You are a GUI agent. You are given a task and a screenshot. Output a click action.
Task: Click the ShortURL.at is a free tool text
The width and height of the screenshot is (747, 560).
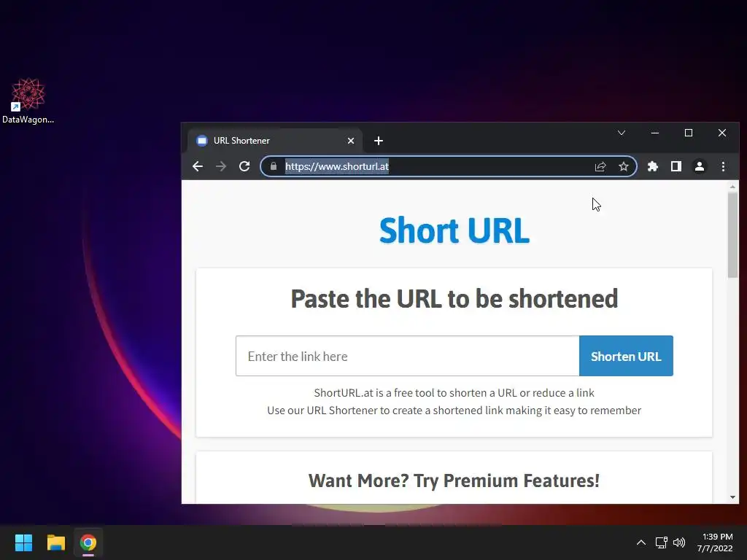coord(454,393)
